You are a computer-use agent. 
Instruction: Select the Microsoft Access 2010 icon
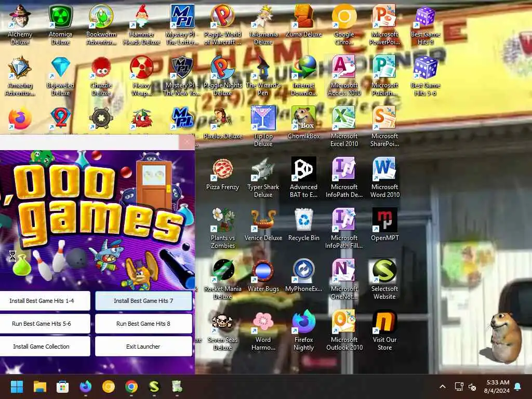(x=344, y=75)
